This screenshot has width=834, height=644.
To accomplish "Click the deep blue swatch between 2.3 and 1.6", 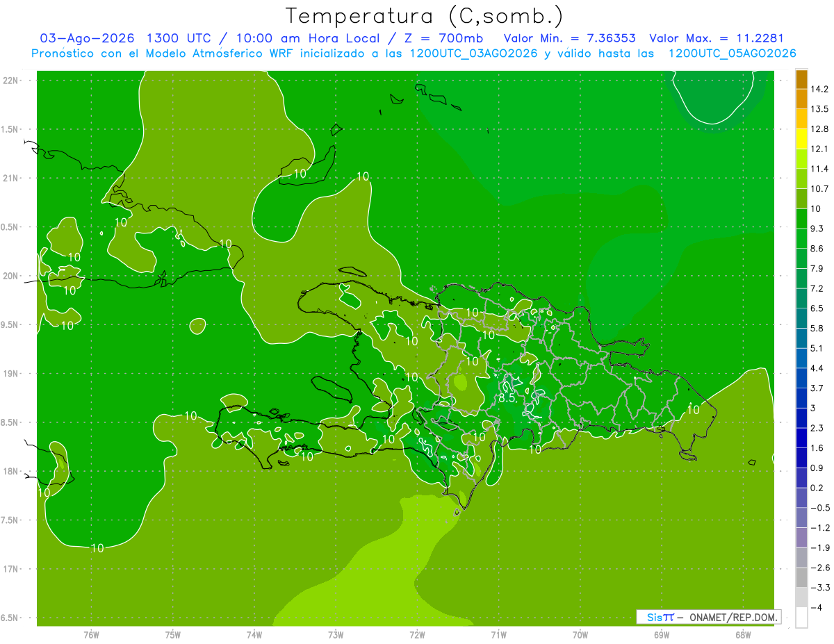I will (801, 438).
